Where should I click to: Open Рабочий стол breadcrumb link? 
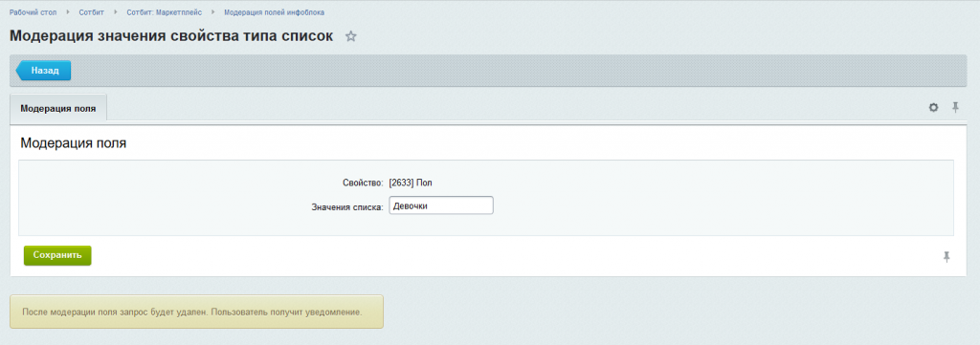click(x=33, y=12)
